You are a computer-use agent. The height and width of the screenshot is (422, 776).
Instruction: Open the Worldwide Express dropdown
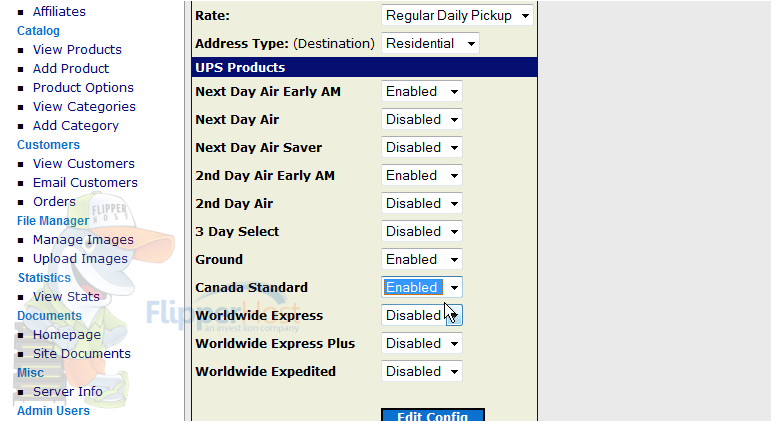click(x=422, y=316)
